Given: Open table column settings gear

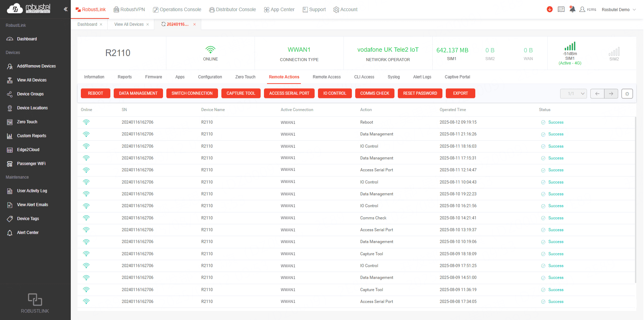Looking at the screenshot, I should [x=627, y=94].
